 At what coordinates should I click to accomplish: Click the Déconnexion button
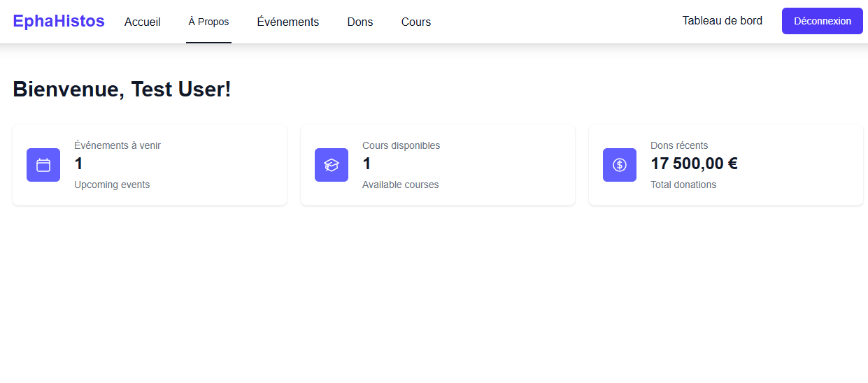click(823, 21)
